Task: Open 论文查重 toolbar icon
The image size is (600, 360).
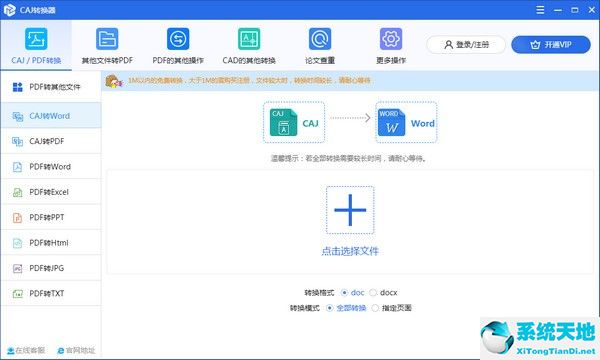Action: pyautogui.click(x=320, y=39)
